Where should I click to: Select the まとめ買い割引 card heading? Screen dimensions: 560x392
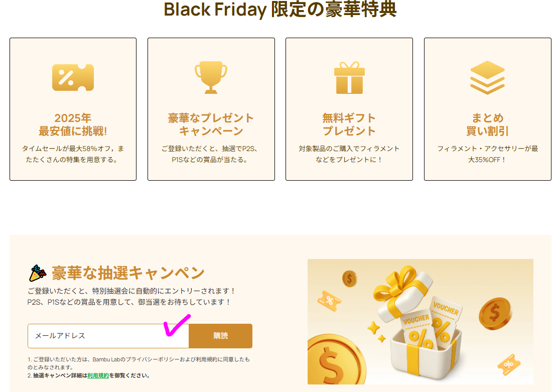point(487,124)
